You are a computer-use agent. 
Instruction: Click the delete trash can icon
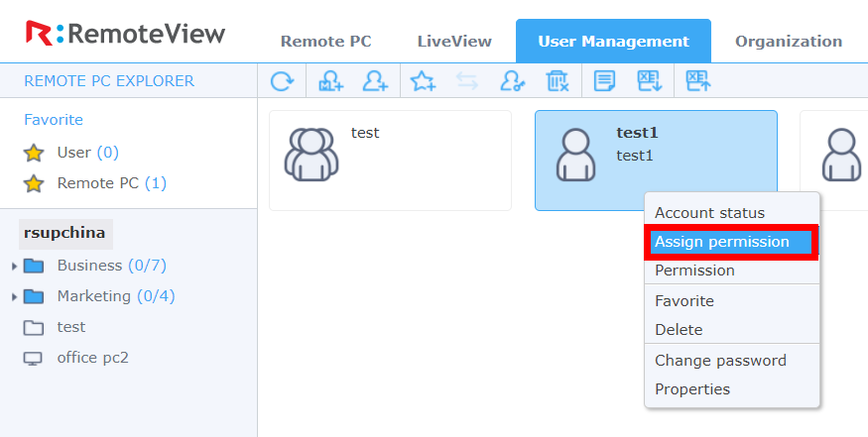pyautogui.click(x=557, y=81)
